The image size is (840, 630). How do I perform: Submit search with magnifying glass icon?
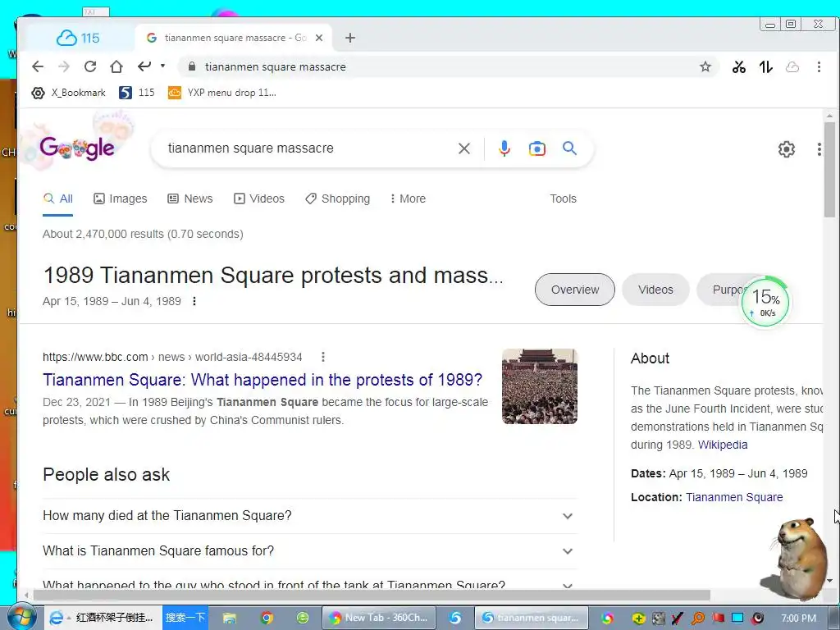click(569, 148)
